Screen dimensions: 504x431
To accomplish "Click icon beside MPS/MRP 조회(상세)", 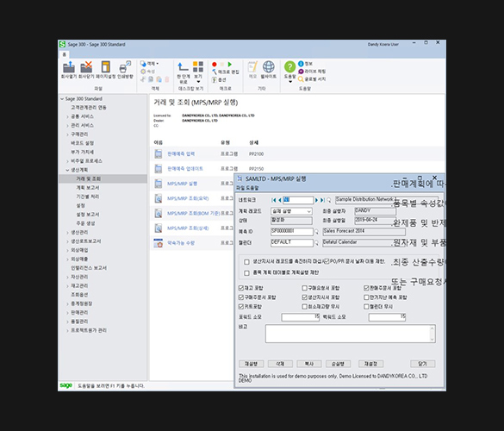I will 159,228.
